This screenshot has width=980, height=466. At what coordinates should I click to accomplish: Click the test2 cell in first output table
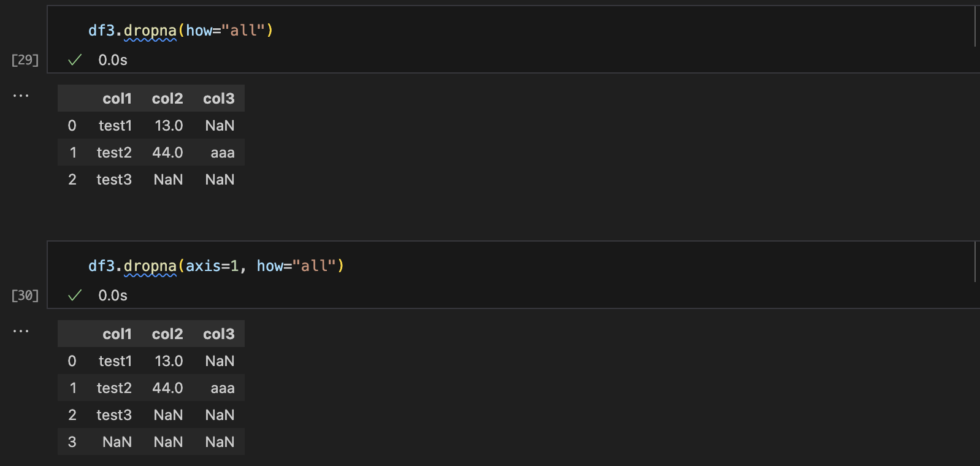click(114, 153)
